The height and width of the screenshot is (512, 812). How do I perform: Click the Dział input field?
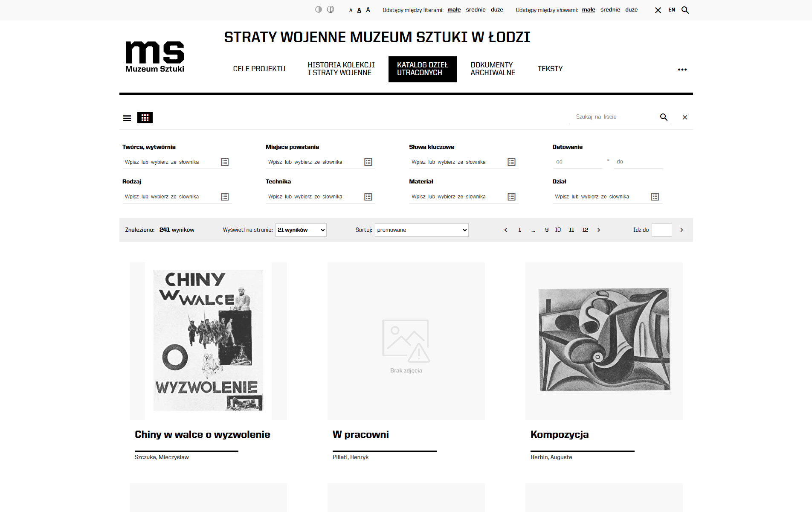[x=600, y=197]
